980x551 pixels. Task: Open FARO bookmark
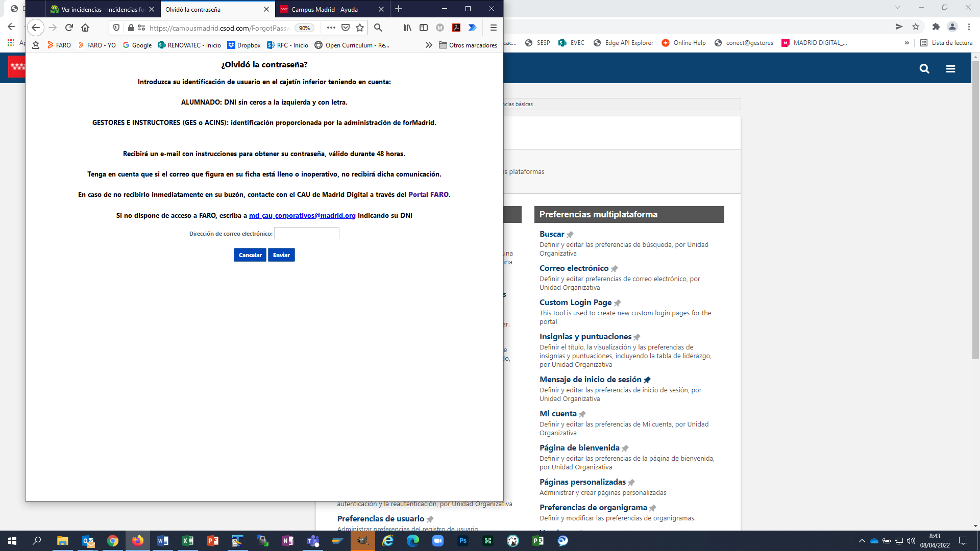coord(59,45)
